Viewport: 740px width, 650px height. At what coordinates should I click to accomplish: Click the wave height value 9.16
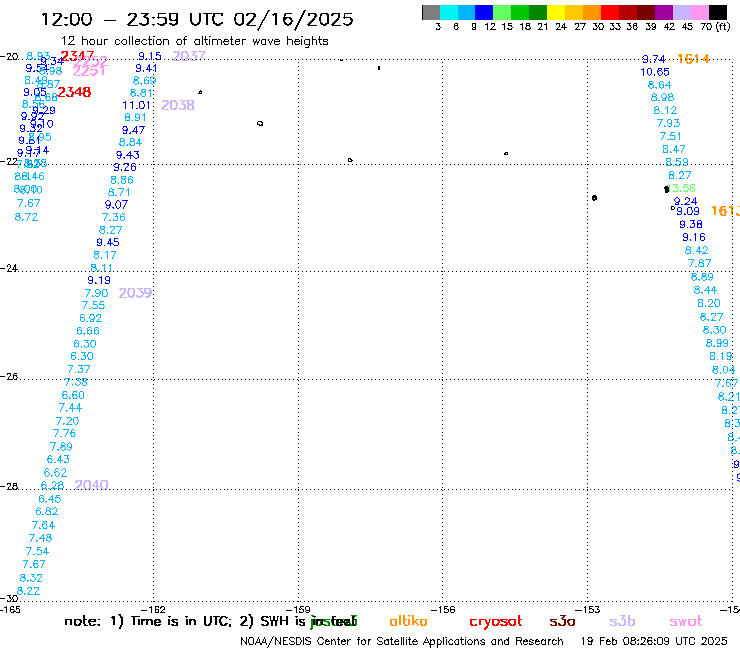pos(694,237)
